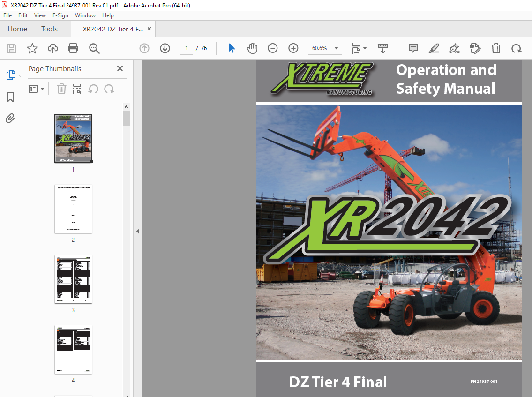This screenshot has width=532, height=397.
Task: Print the document with printer icon
Action: pyautogui.click(x=73, y=48)
